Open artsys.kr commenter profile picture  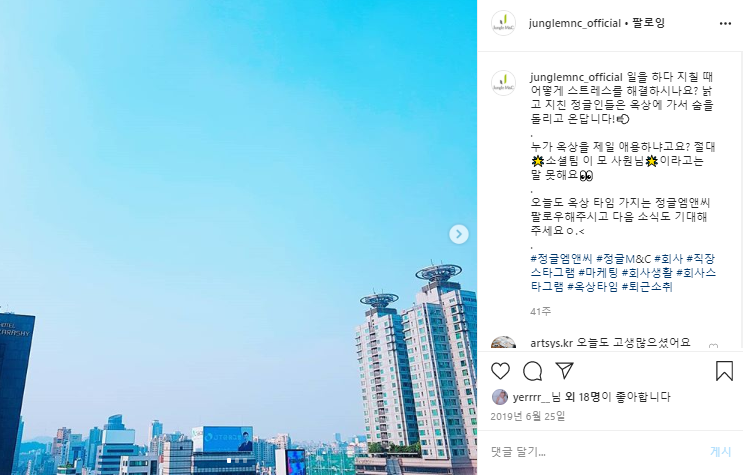point(503,343)
